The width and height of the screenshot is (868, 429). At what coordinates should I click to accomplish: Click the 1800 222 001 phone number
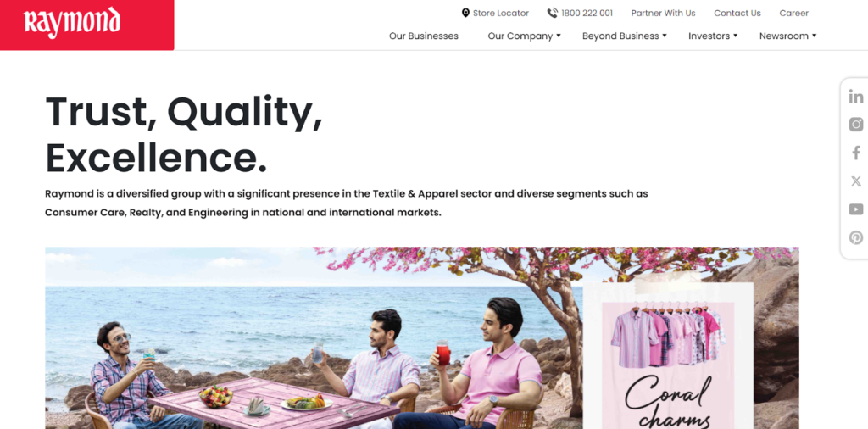point(587,13)
